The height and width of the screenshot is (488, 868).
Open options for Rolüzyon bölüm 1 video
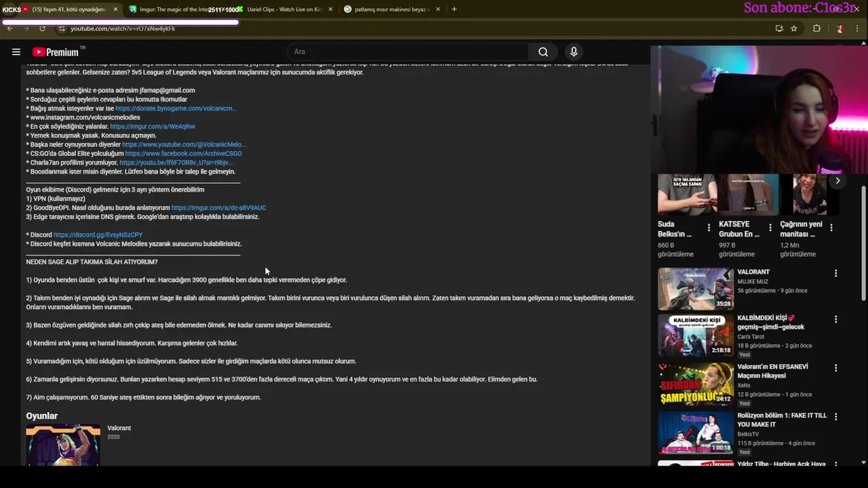point(835,417)
